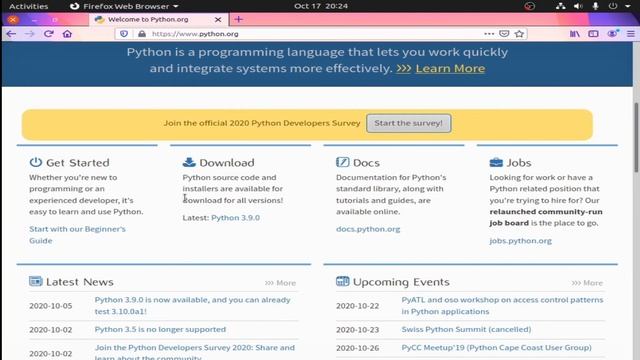The image size is (640, 360).
Task: Open More link beside Upcoming Events
Action: pos(587,283)
